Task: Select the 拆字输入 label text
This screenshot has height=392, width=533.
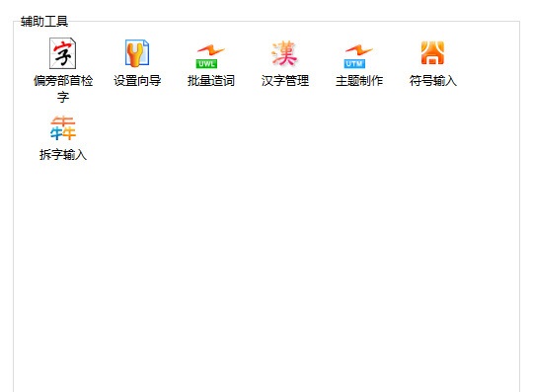Action: (63, 155)
